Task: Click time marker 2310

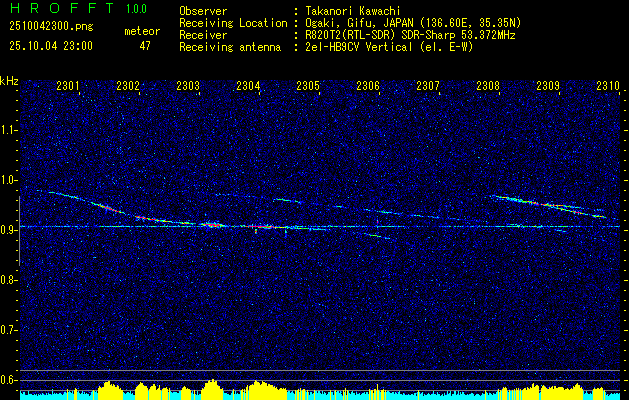Action: pyautogui.click(x=608, y=85)
